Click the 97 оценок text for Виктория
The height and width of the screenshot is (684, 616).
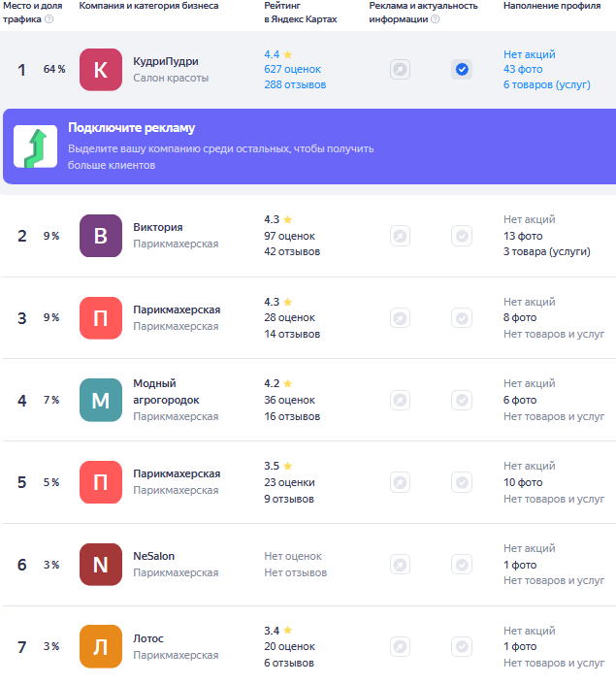tap(289, 236)
